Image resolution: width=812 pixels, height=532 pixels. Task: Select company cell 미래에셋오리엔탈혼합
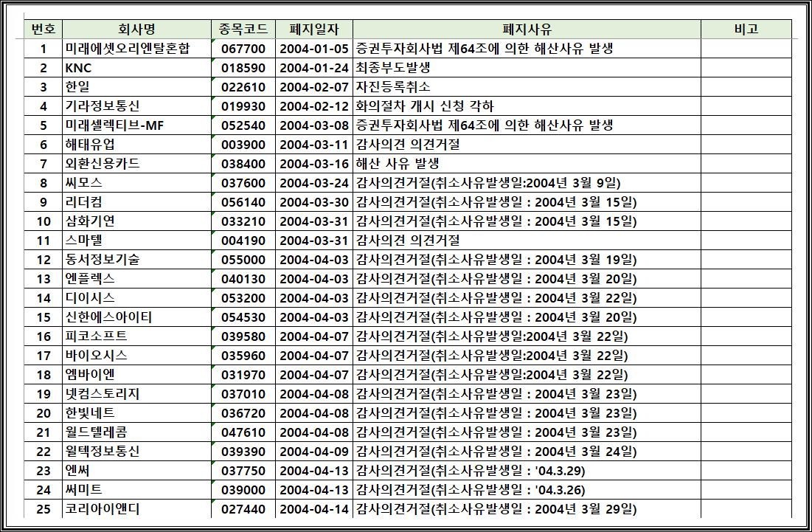pyautogui.click(x=136, y=49)
